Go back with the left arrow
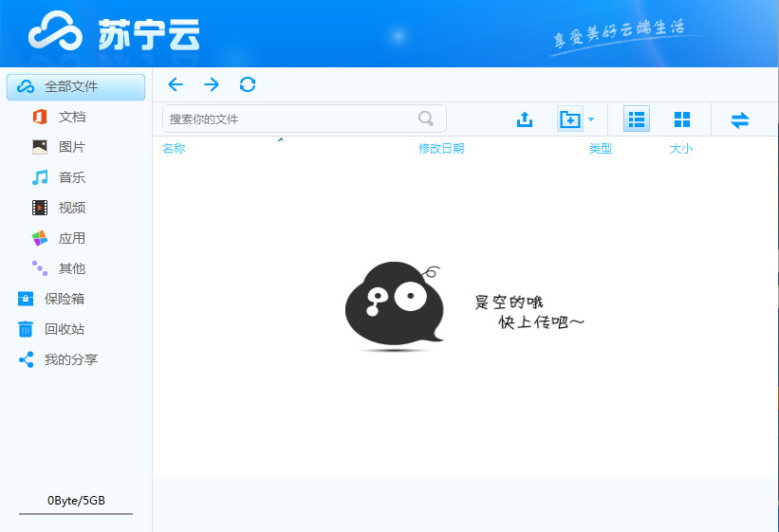 (176, 84)
